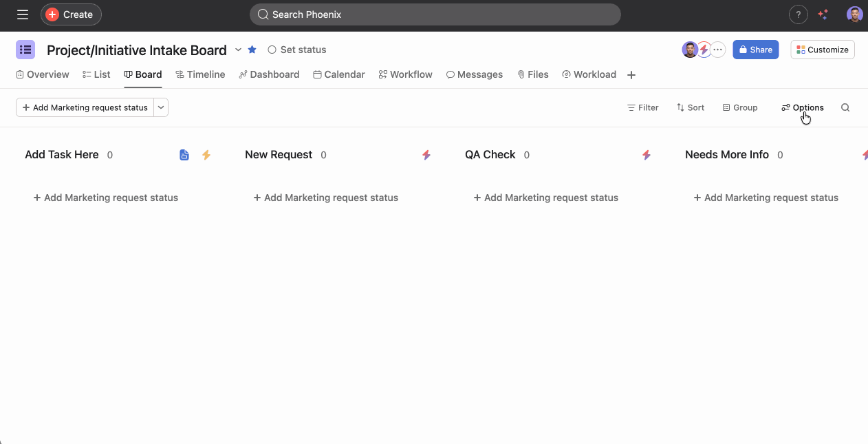Toggle the favorite star for the project

252,50
